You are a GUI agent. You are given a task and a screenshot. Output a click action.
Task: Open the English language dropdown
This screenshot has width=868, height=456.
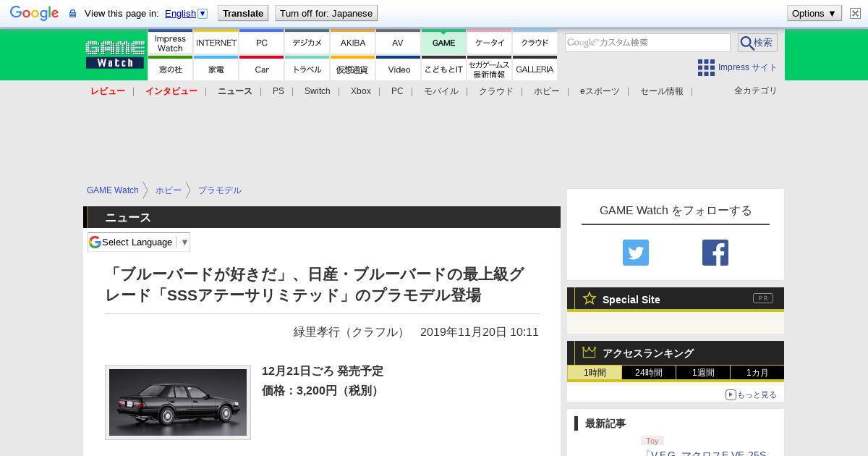pyautogui.click(x=186, y=13)
